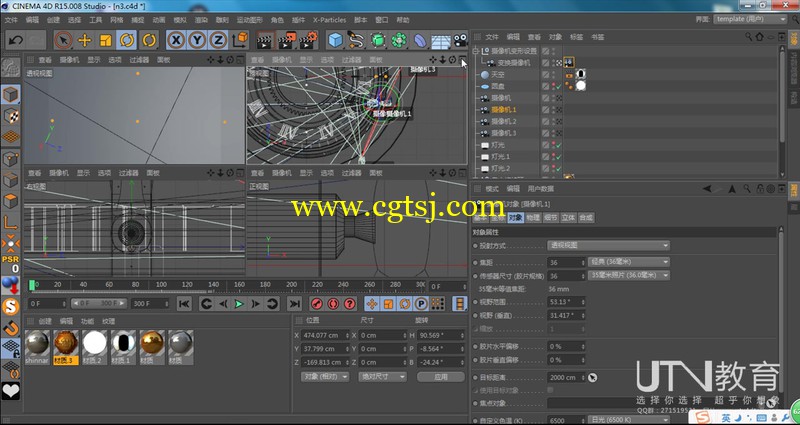
Task: Open the 绝对尺寸 dropdown
Action: click(382, 377)
